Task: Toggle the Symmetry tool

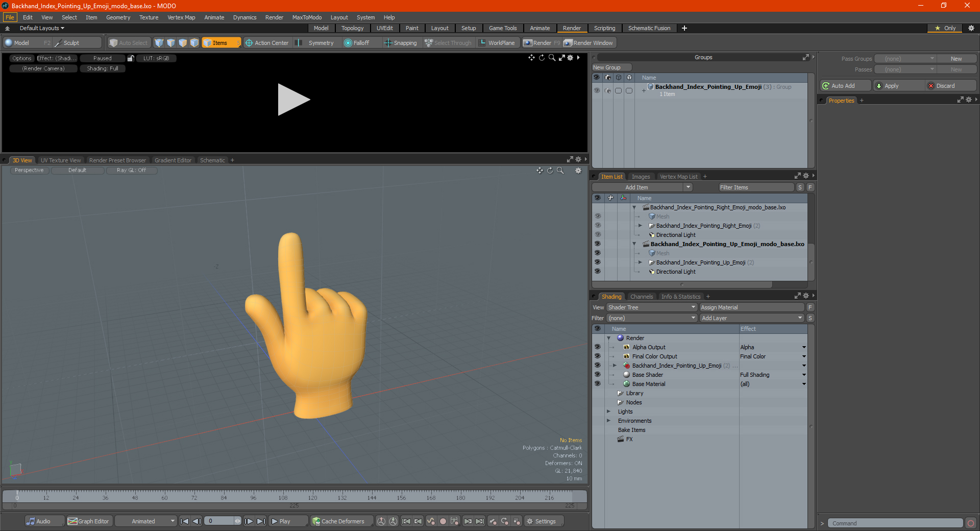Action: 315,43
